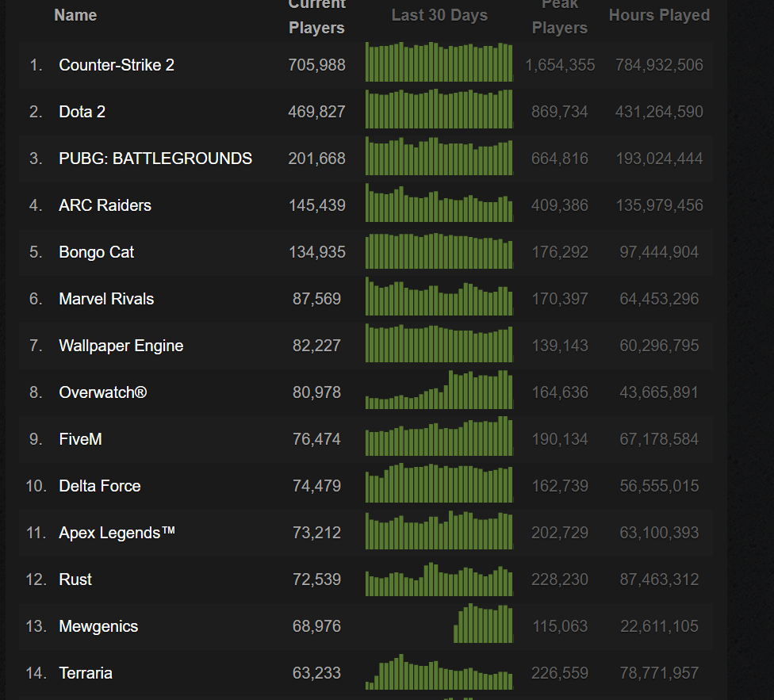
Task: Select Apex Legends peak players 202,729
Action: (x=560, y=533)
